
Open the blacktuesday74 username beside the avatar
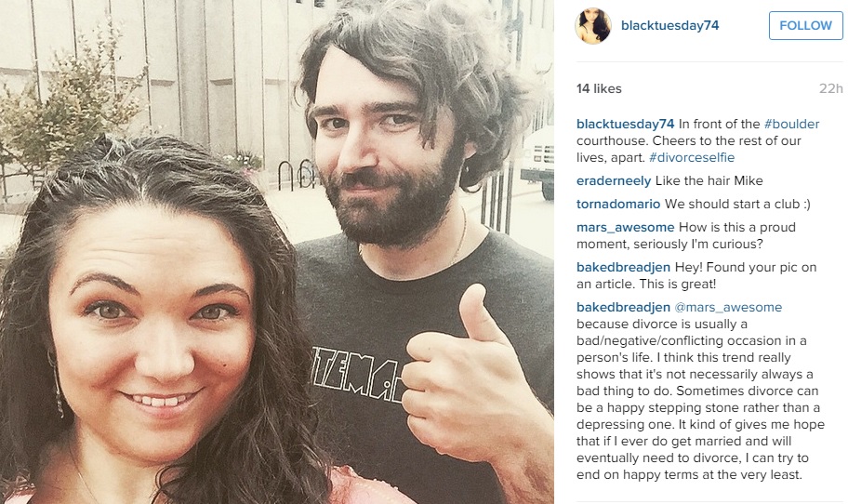(669, 25)
